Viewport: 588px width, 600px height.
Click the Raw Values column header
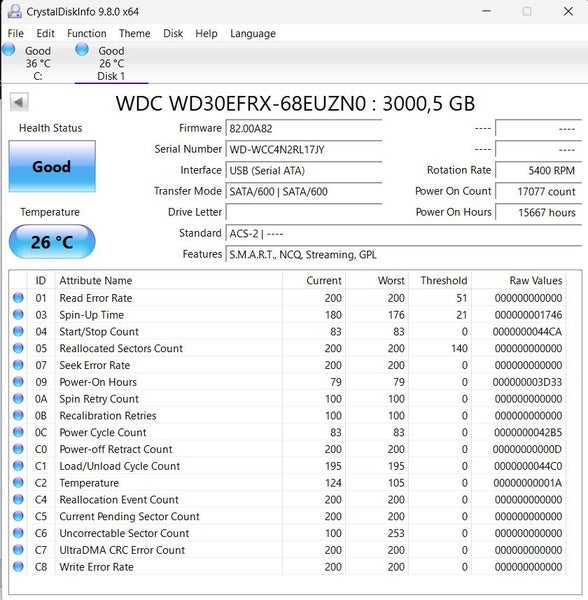pyautogui.click(x=519, y=280)
